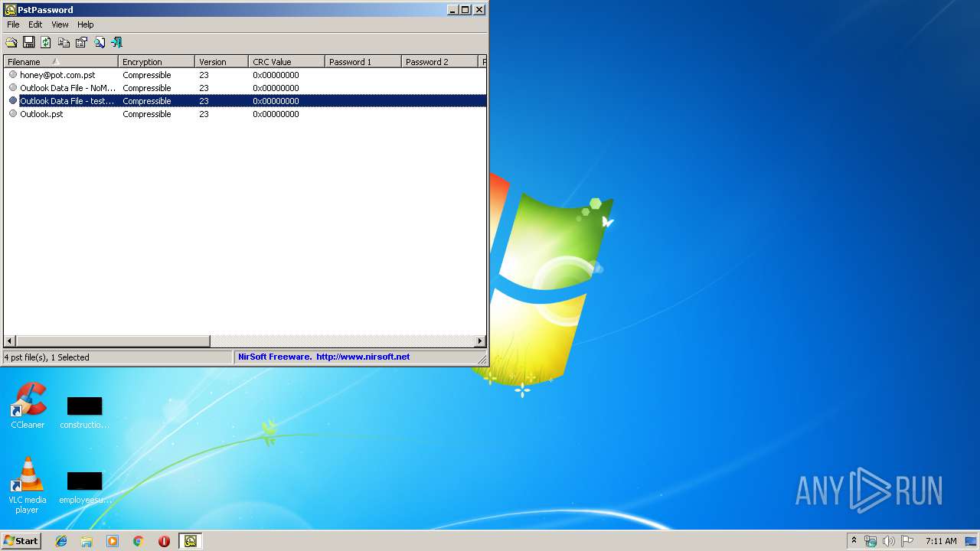
Task: Click the 7:11 AM taskbar clock
Action: pos(941,541)
